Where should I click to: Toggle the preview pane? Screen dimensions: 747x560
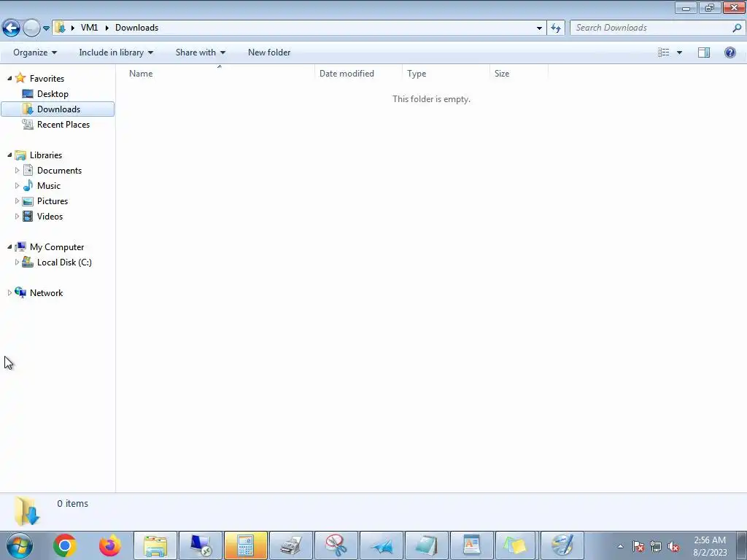pos(704,52)
